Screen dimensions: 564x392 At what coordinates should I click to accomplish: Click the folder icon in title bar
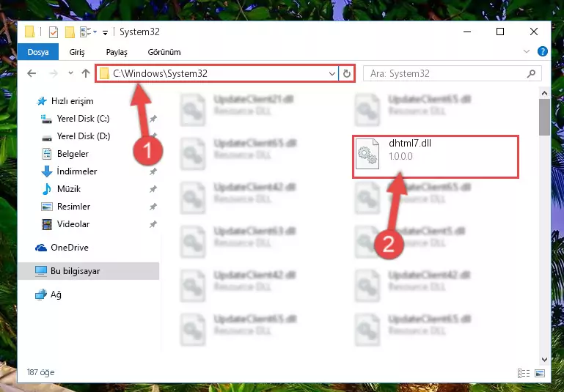(x=30, y=32)
